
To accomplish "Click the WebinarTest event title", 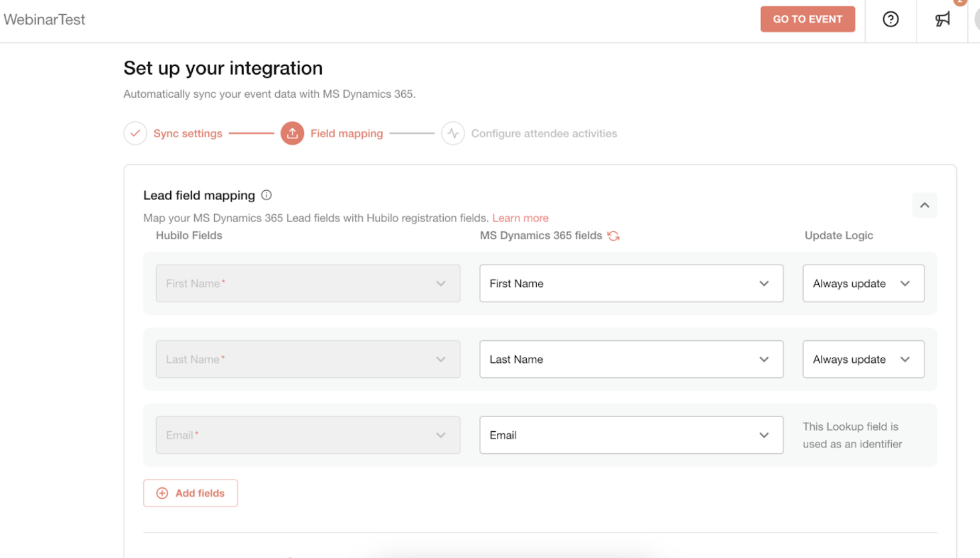I will (45, 19).
